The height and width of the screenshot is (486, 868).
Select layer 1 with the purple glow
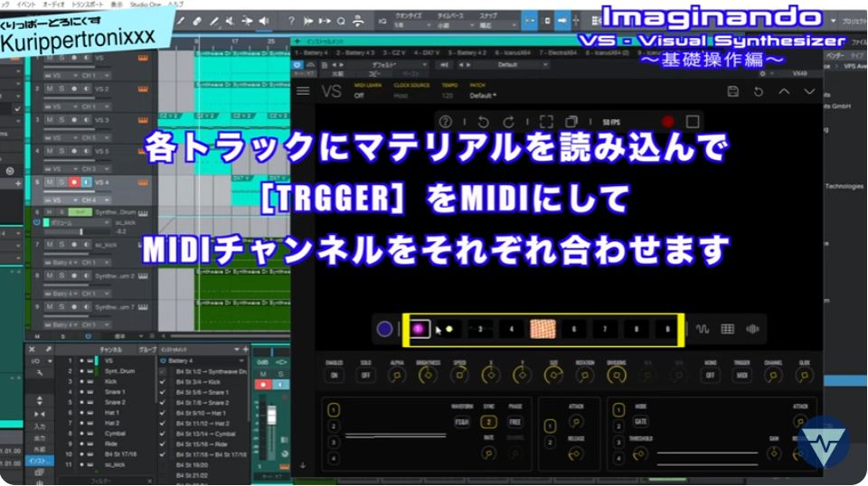tap(419, 329)
